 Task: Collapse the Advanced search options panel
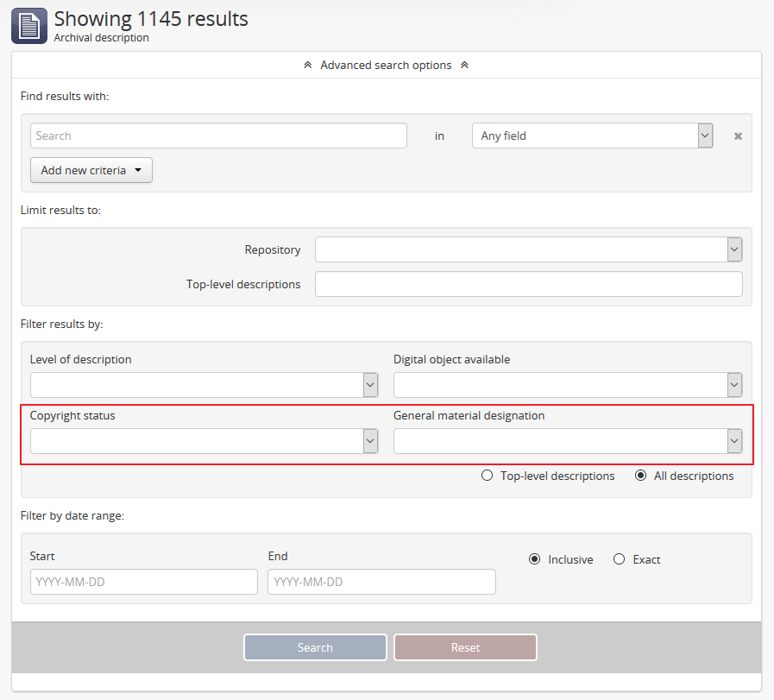tap(386, 66)
